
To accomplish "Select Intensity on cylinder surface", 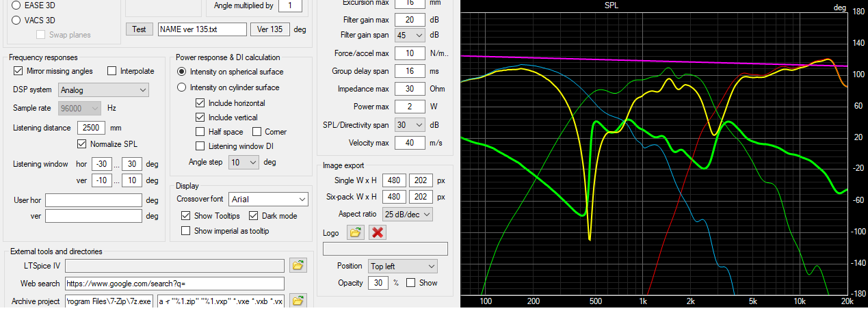I will (x=228, y=87).
